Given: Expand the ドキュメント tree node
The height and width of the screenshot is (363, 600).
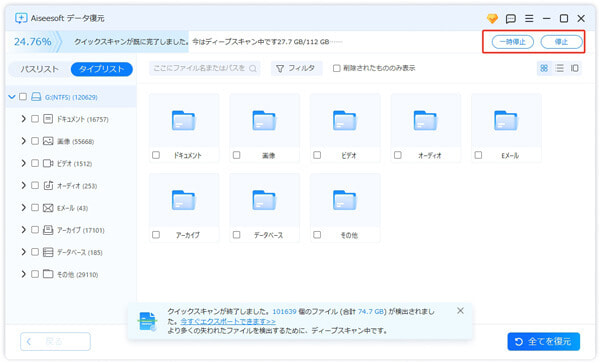Looking at the screenshot, I should [24, 119].
